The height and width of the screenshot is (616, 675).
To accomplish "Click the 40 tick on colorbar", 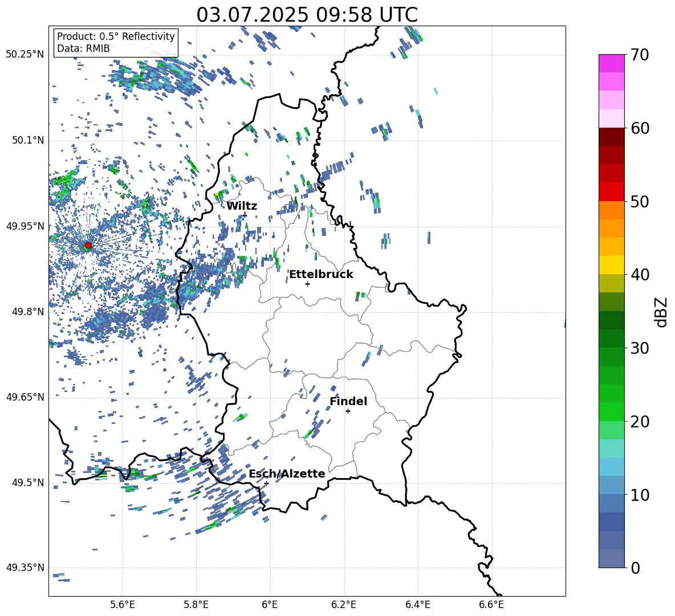I will [x=640, y=275].
